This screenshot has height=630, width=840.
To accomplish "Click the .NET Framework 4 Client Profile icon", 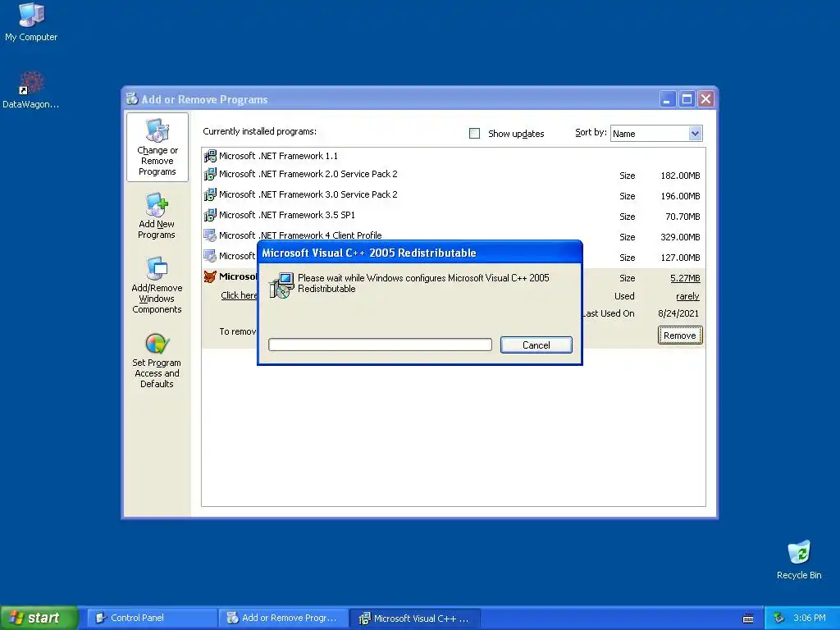I will point(210,235).
